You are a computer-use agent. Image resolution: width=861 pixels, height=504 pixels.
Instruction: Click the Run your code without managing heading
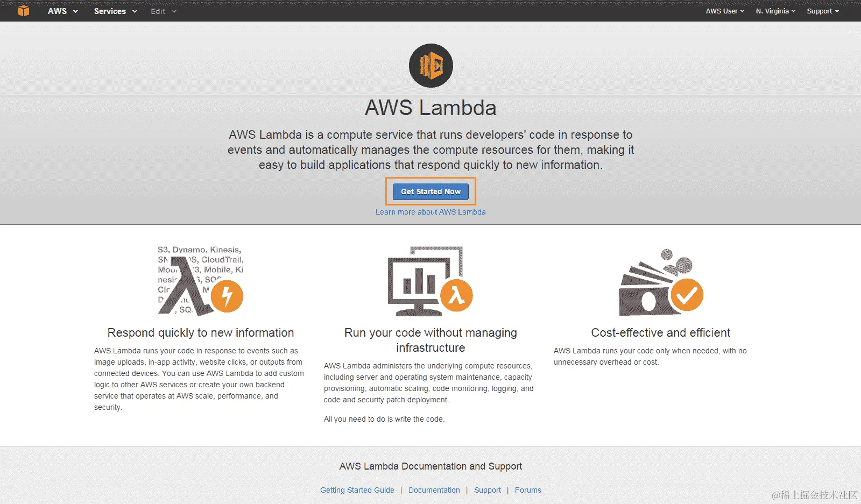coord(430,332)
